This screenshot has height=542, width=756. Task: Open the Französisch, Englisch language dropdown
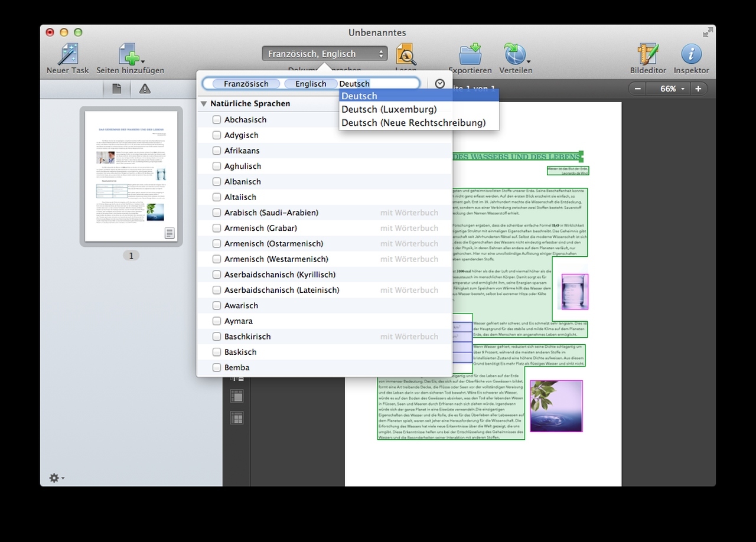[x=325, y=54]
